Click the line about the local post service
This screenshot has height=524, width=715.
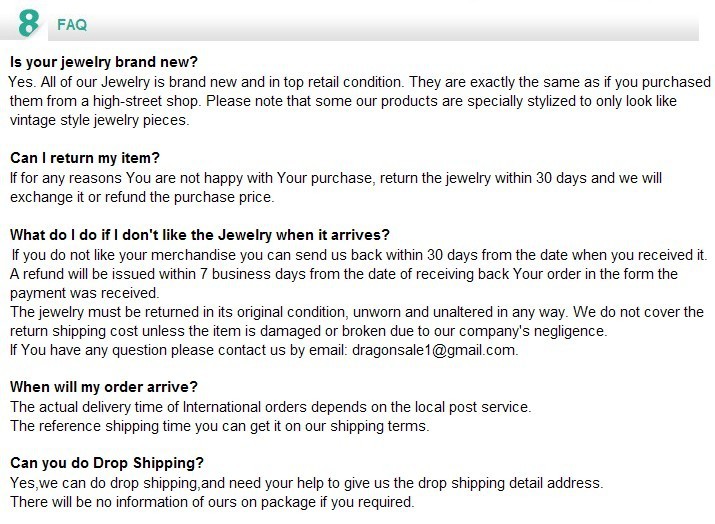pyautogui.click(x=270, y=407)
